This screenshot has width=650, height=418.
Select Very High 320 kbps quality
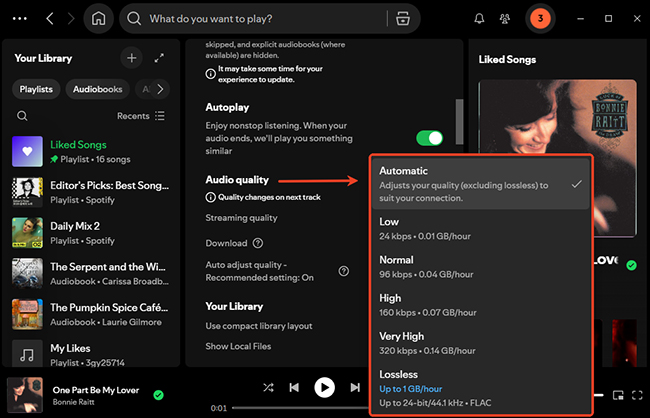pos(481,343)
